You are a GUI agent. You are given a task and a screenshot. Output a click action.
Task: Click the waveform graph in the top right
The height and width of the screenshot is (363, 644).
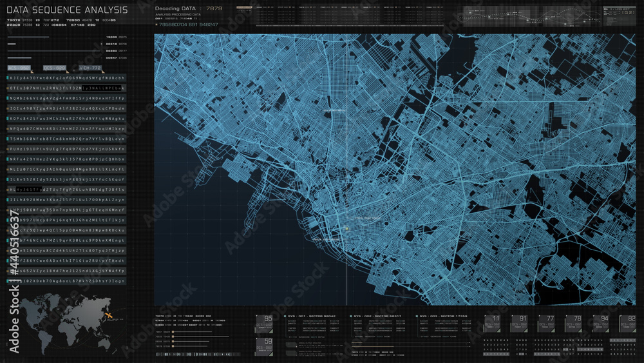pyautogui.click(x=529, y=17)
